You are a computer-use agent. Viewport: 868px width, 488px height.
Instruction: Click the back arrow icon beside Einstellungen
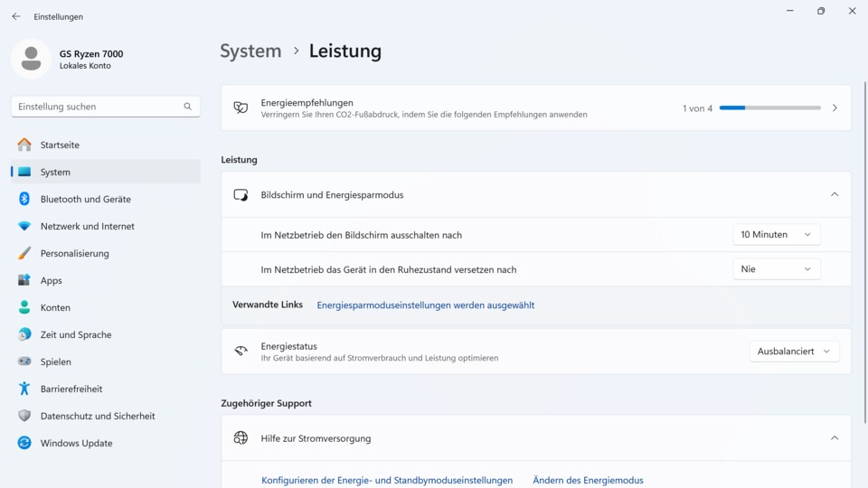click(16, 16)
